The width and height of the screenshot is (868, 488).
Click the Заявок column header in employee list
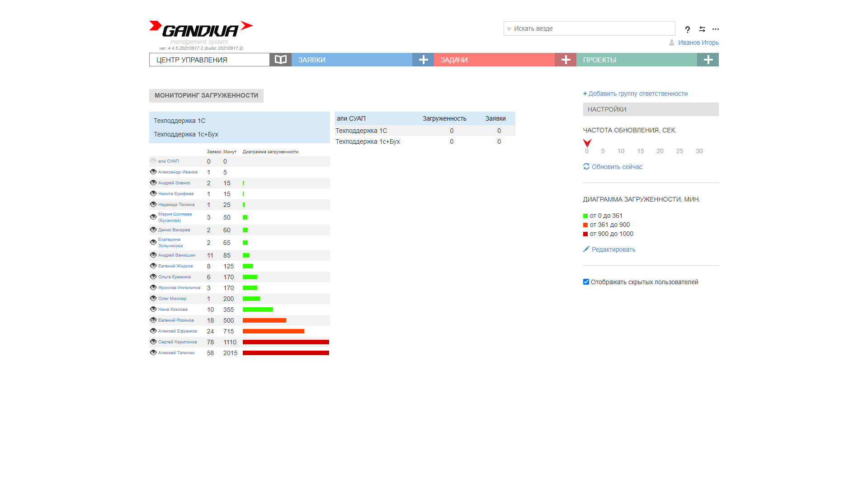pyautogui.click(x=214, y=152)
